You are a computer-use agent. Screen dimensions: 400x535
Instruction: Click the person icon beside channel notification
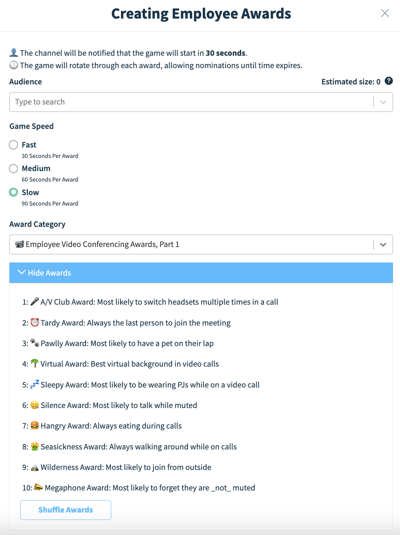tap(13, 53)
